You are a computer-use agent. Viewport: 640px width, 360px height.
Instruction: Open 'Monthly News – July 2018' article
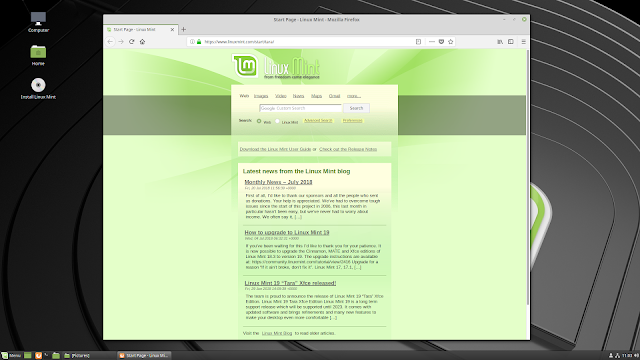click(x=278, y=182)
